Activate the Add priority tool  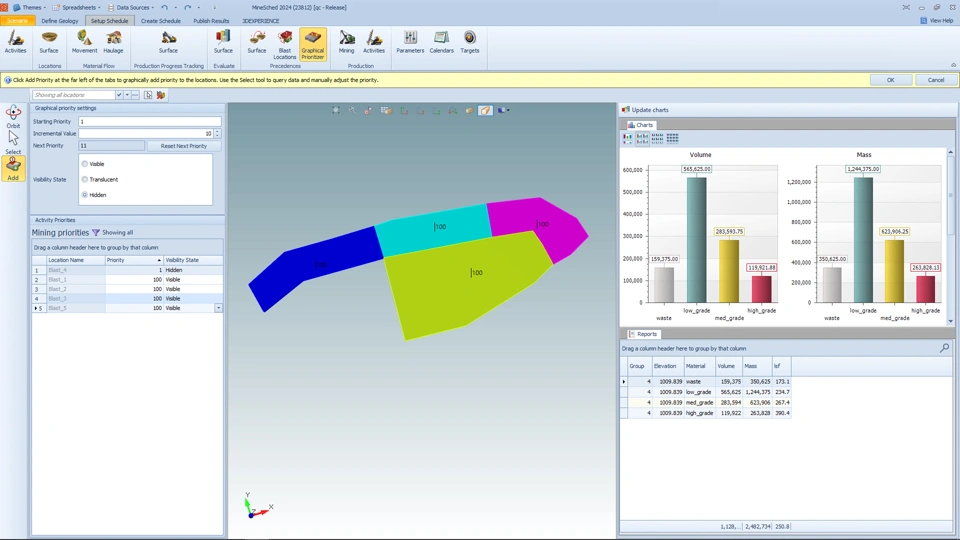click(13, 168)
